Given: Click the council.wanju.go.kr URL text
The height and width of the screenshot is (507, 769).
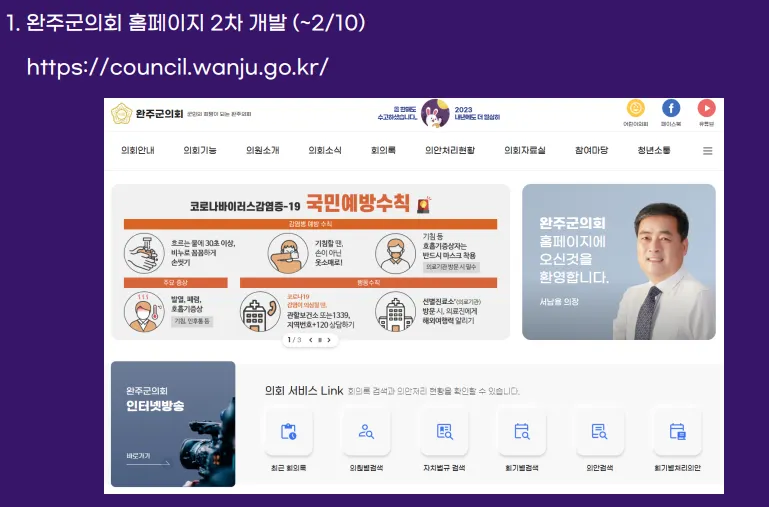Looking at the screenshot, I should (178, 67).
